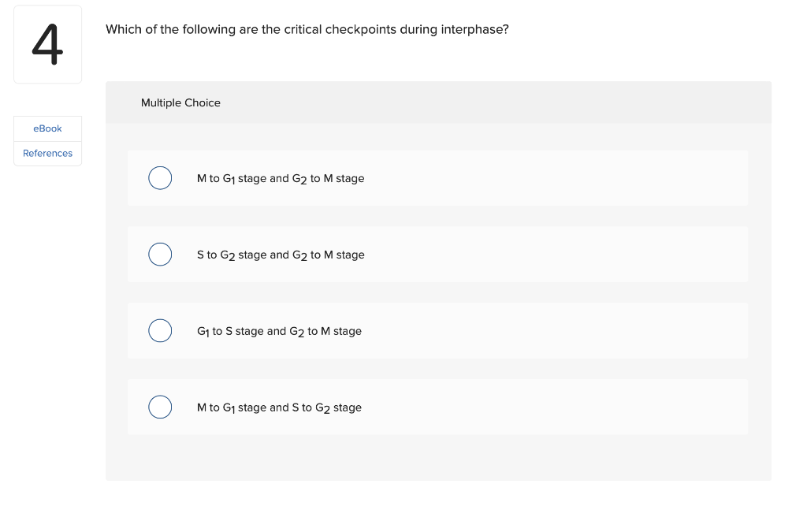The height and width of the screenshot is (532, 807).
Task: Click the question number 4 card
Action: [47, 44]
